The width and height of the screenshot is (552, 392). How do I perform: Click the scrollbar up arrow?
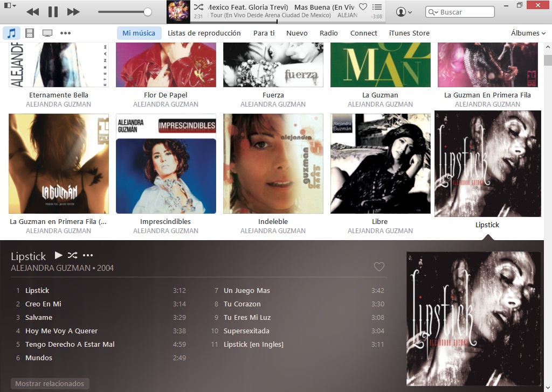click(548, 47)
